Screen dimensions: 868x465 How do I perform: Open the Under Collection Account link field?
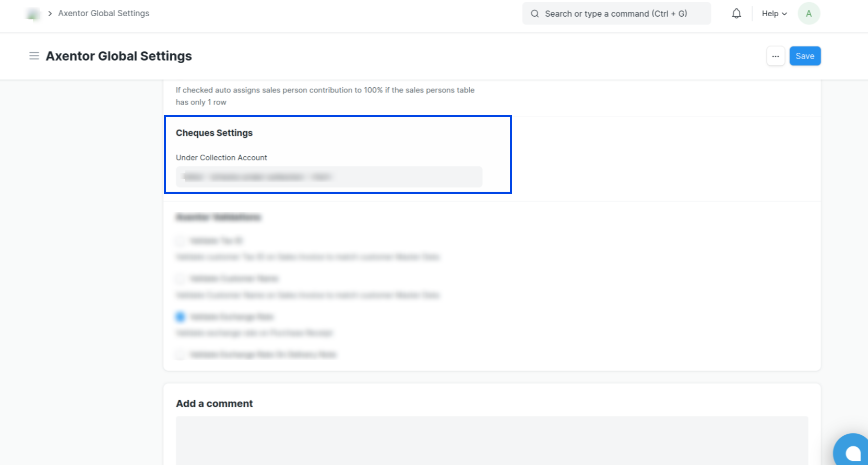tap(329, 177)
